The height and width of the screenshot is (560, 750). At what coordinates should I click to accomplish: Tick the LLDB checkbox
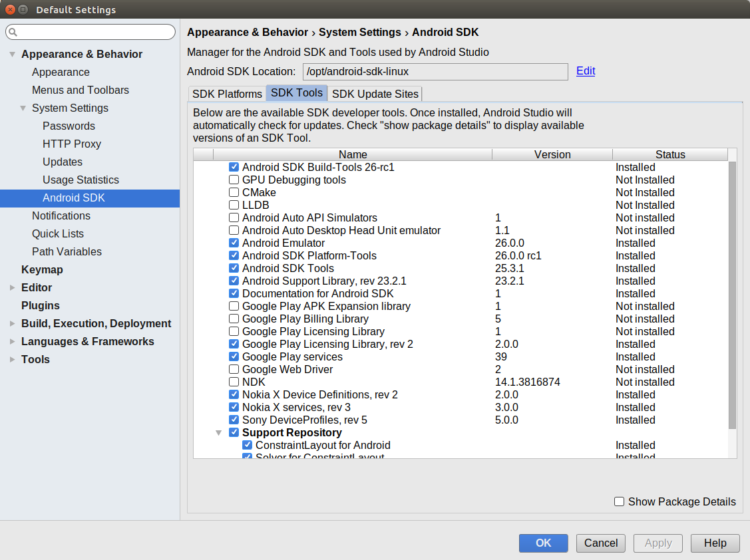(234, 205)
